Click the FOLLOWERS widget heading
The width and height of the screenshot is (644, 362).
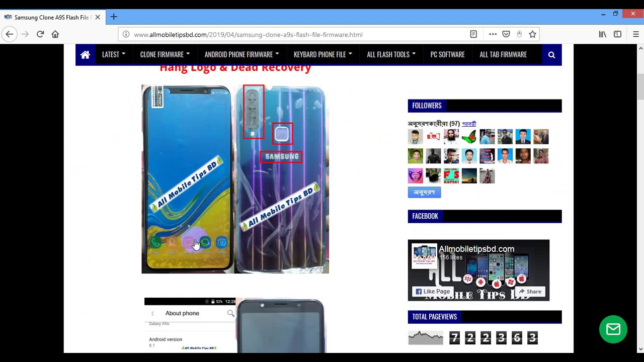point(427,106)
